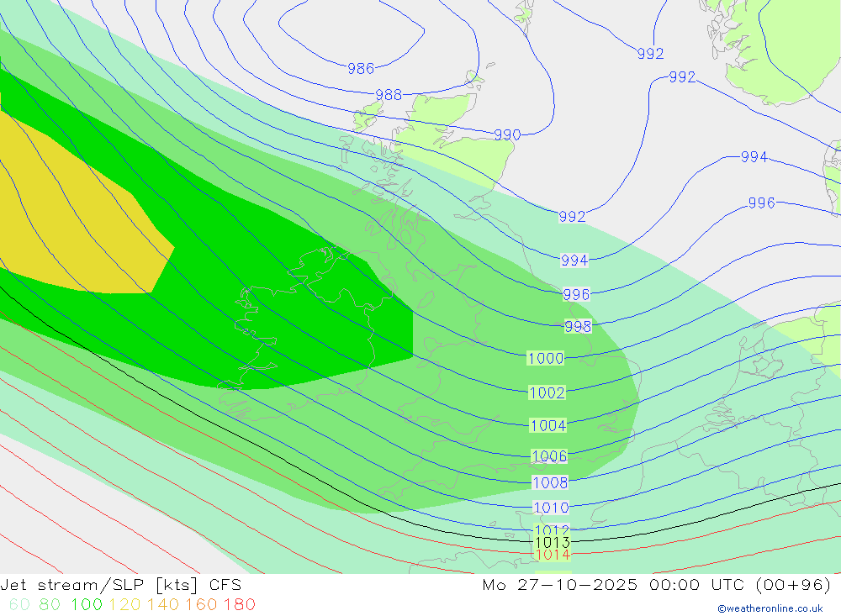Open the ©weatheronline.co.uk credit link
Image resolution: width=841 pixels, height=616 pixels.
pos(770,608)
